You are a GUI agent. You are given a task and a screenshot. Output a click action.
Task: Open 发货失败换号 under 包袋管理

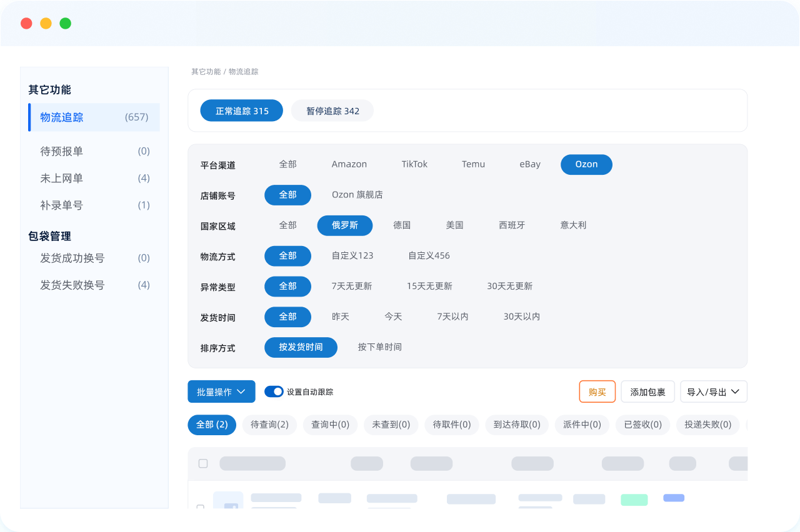(x=94, y=285)
